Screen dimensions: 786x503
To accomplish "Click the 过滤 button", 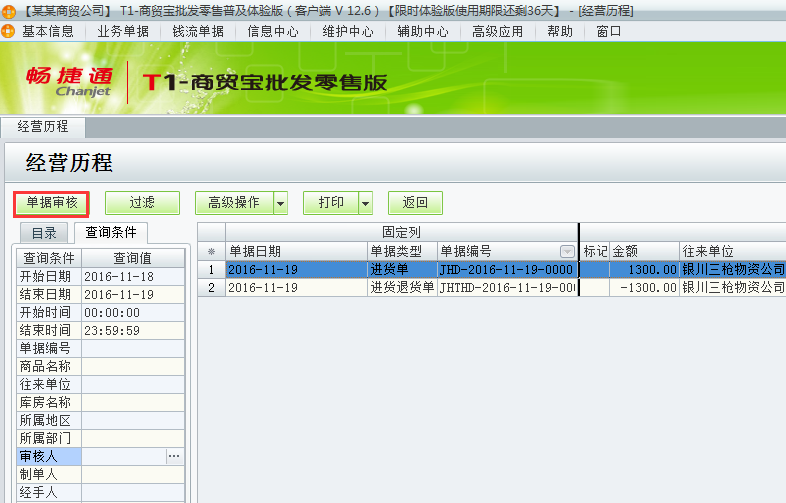I will click(142, 203).
